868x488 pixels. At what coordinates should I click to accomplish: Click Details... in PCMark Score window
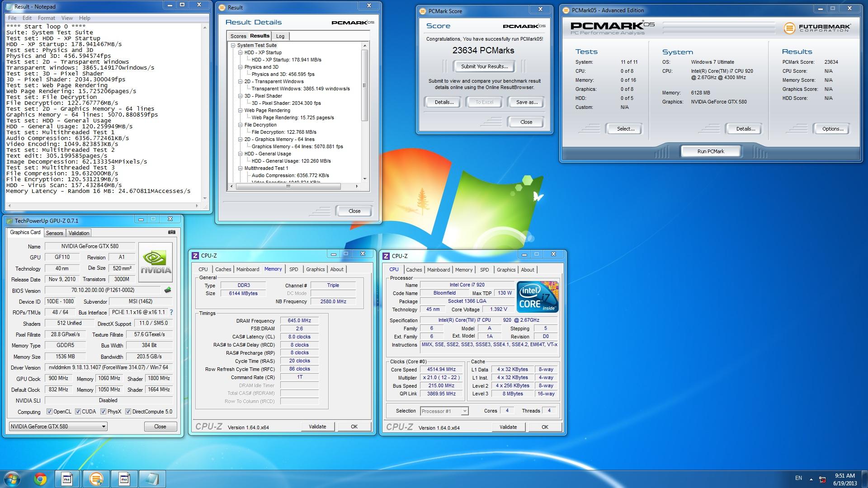pos(443,102)
